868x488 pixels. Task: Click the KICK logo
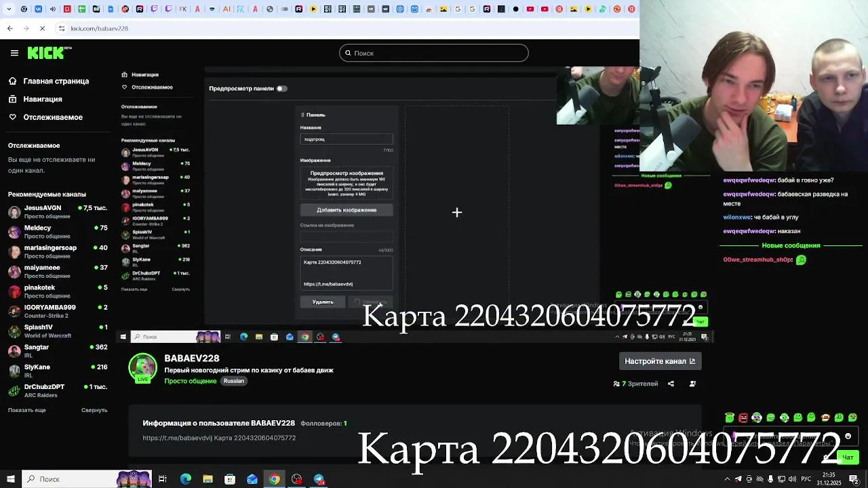[x=49, y=53]
